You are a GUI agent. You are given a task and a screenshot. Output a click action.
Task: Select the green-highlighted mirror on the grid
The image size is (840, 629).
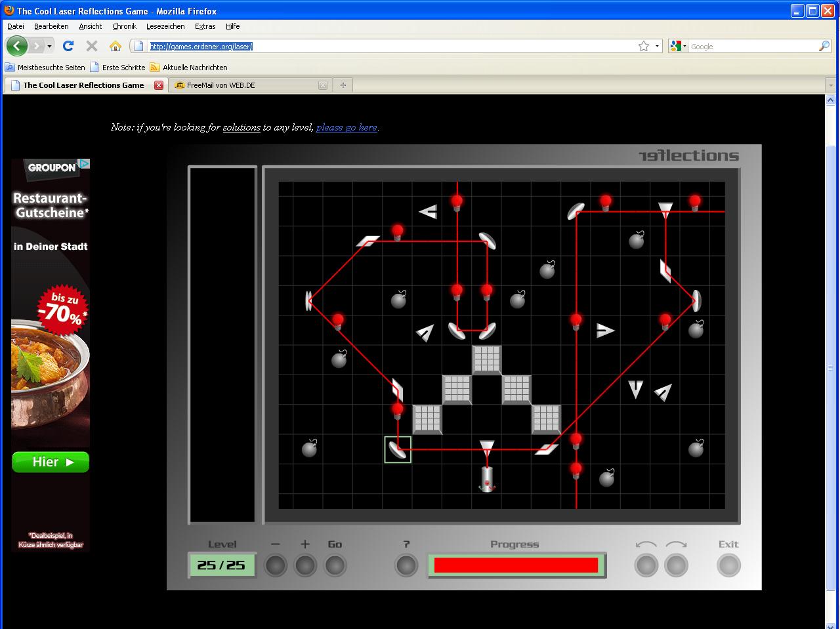(398, 449)
